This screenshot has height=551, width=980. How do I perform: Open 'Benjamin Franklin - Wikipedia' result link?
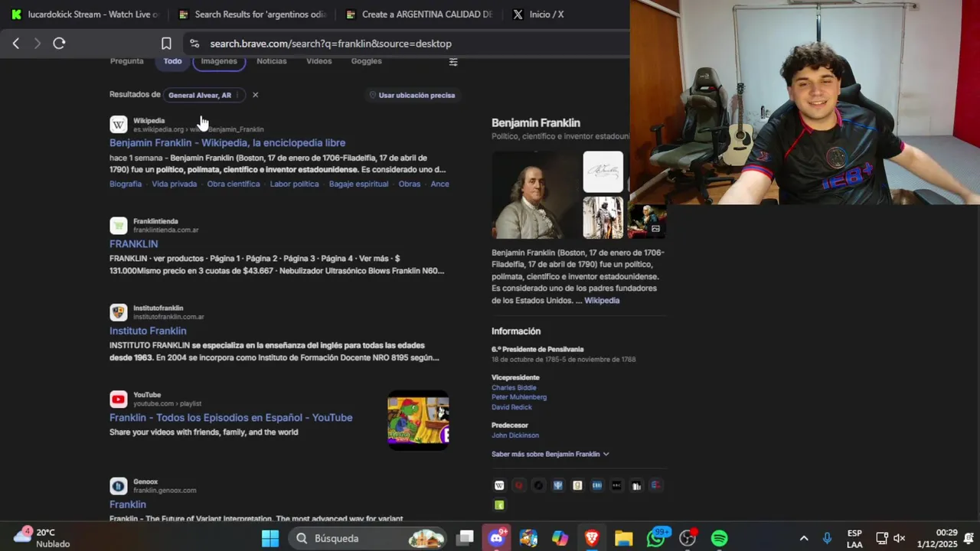coord(227,143)
